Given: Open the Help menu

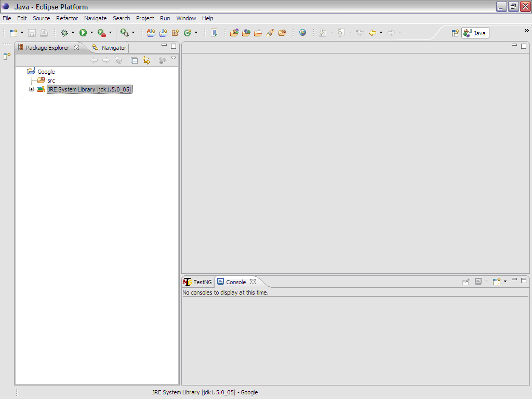Looking at the screenshot, I should pyautogui.click(x=208, y=18).
